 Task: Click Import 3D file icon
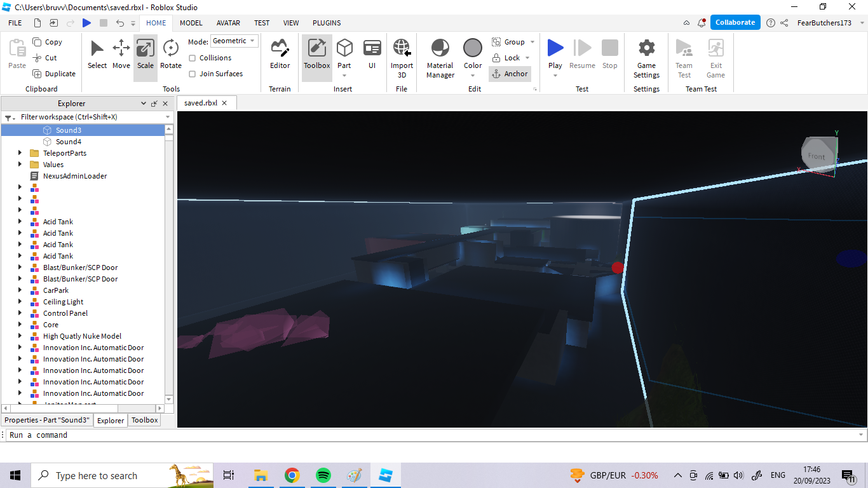point(402,48)
